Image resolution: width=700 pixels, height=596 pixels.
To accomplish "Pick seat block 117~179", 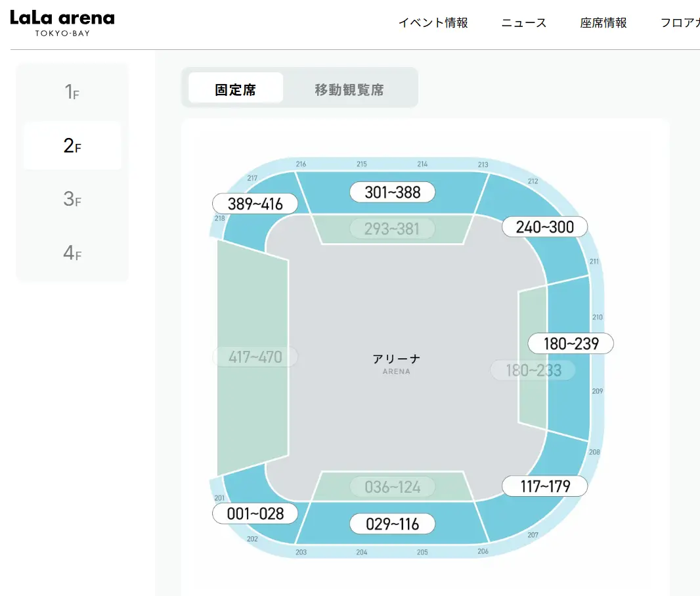I will pos(544,486).
